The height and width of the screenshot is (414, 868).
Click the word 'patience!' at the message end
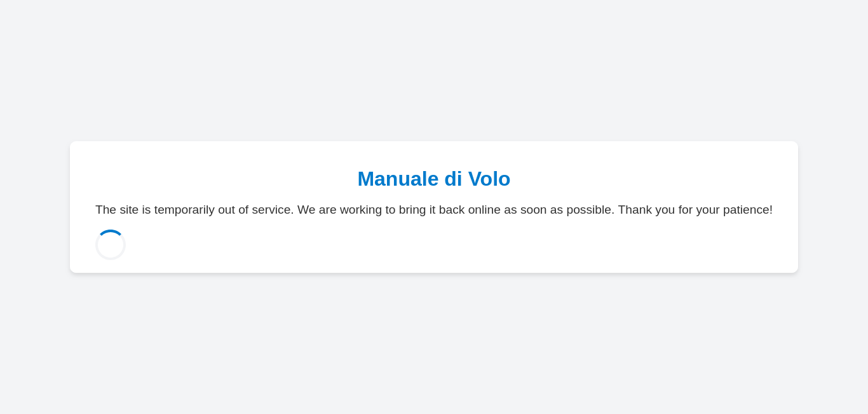tap(748, 210)
